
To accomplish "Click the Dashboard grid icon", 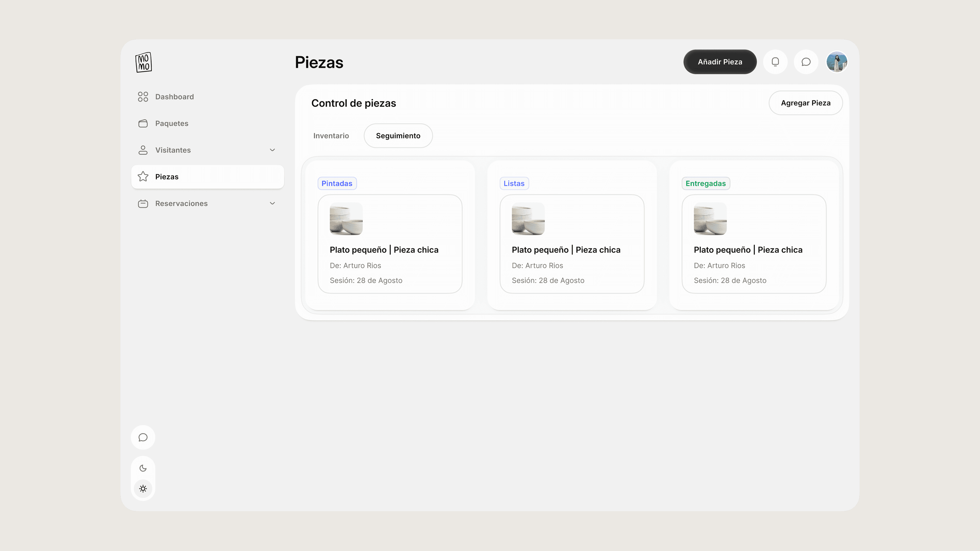I will point(143,97).
